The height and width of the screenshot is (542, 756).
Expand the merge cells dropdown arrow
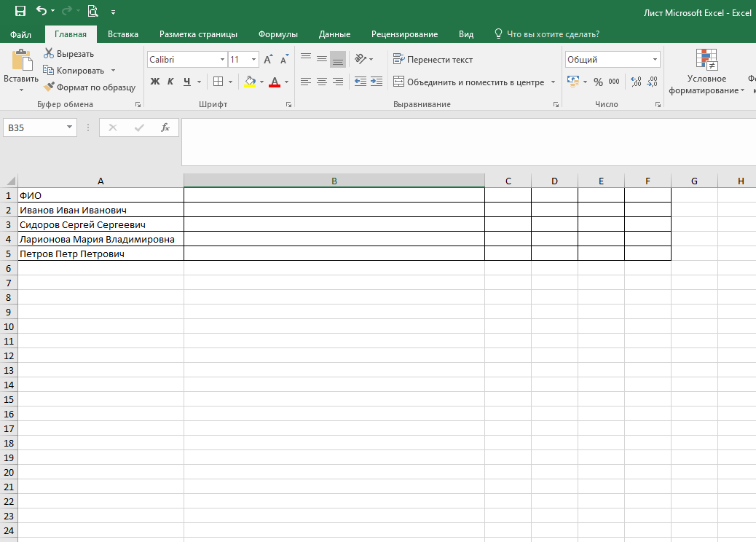pyautogui.click(x=553, y=82)
